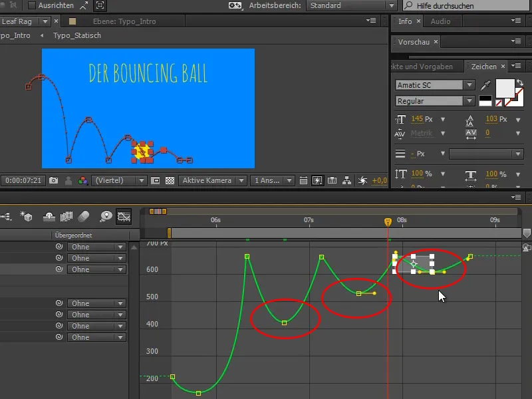
Task: Click the workspace sync icon before Arbeitsbereich
Action: coord(235,5)
